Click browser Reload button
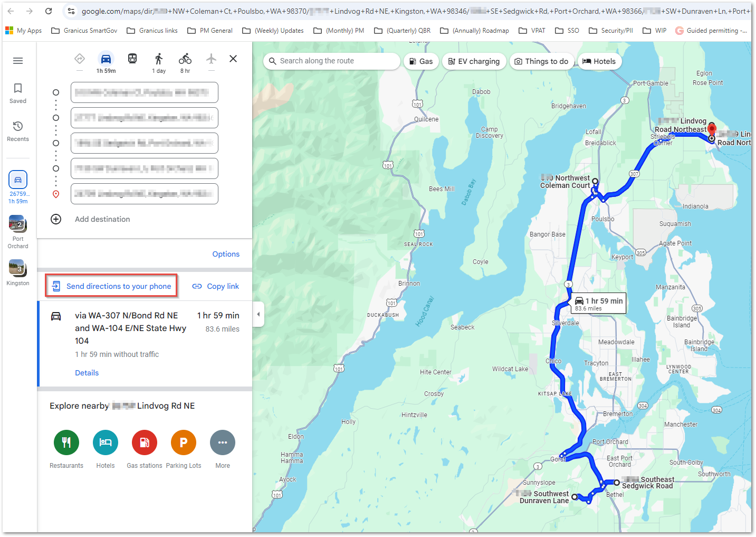 [x=49, y=11]
